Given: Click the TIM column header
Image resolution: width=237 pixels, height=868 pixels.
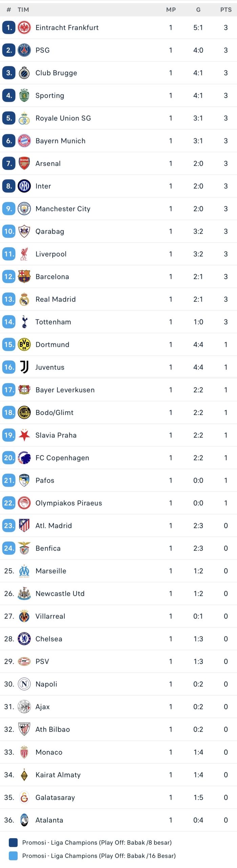Looking at the screenshot, I should click(23, 10).
